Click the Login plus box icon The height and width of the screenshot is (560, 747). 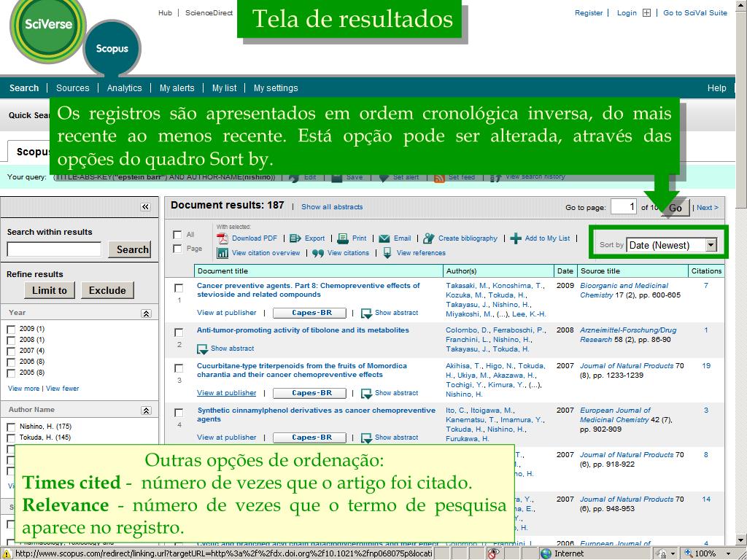[646, 13]
